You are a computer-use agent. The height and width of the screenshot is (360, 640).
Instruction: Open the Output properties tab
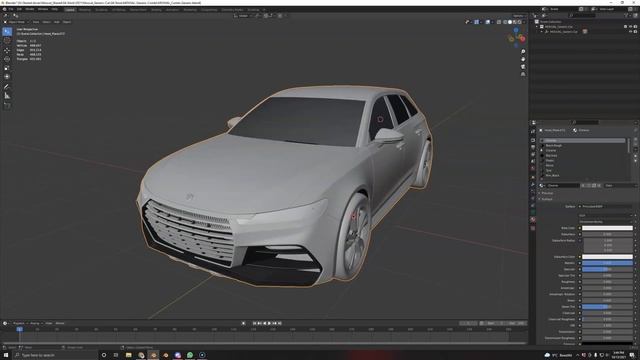tap(533, 147)
